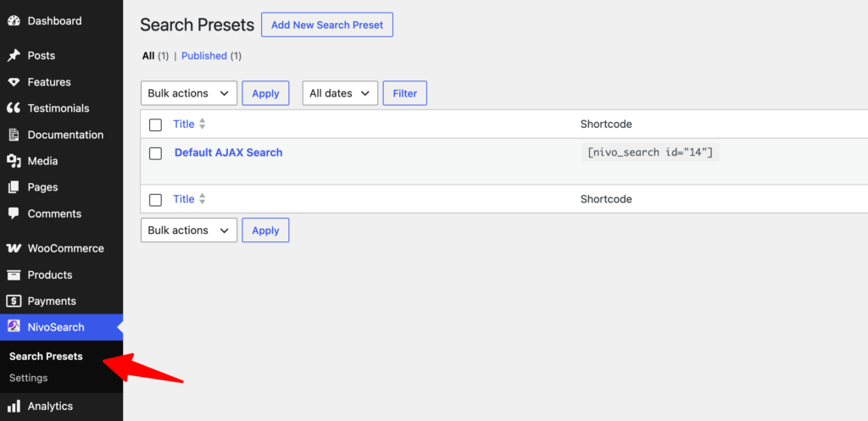Viewport: 868px width, 421px height.
Task: Sort by top Title column arrows
Action: pyautogui.click(x=202, y=124)
